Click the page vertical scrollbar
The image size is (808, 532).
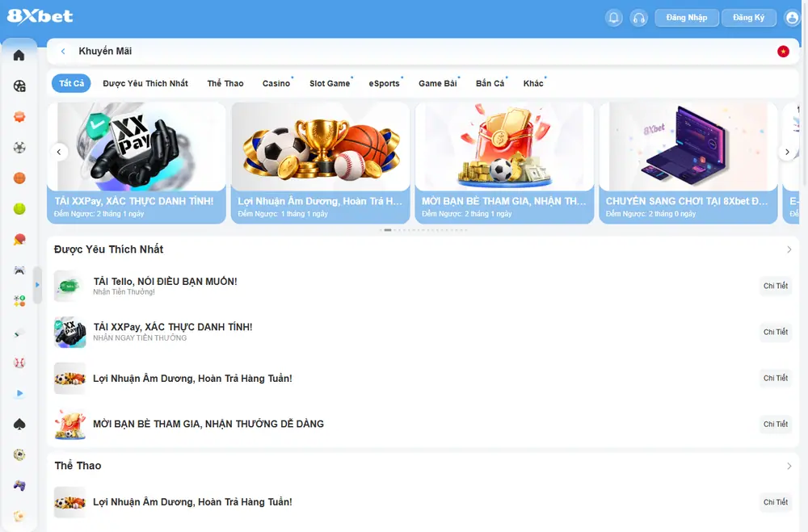coord(805,93)
